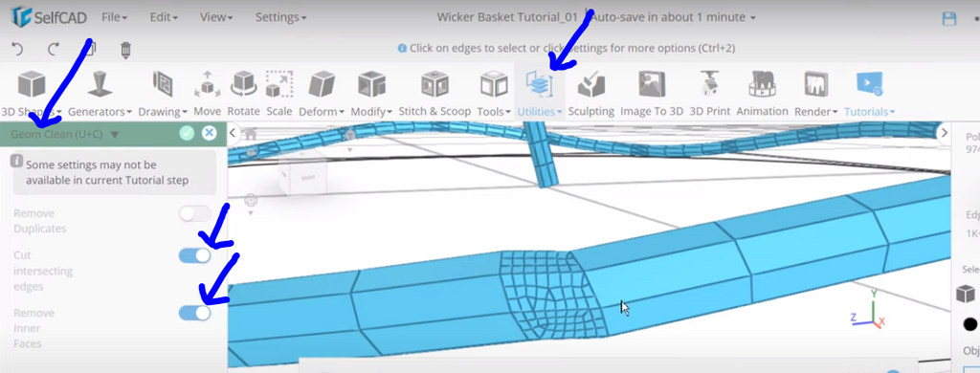Open the Image To 3D tool

pyautogui.click(x=651, y=94)
